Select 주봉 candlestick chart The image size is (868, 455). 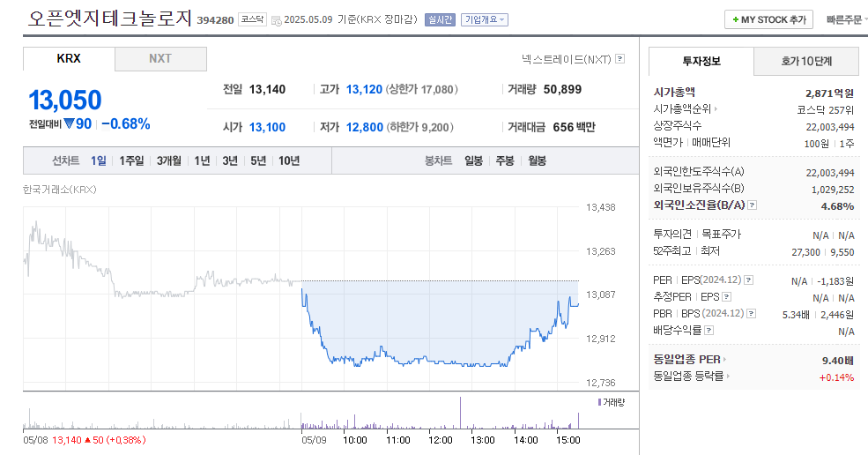coord(505,160)
